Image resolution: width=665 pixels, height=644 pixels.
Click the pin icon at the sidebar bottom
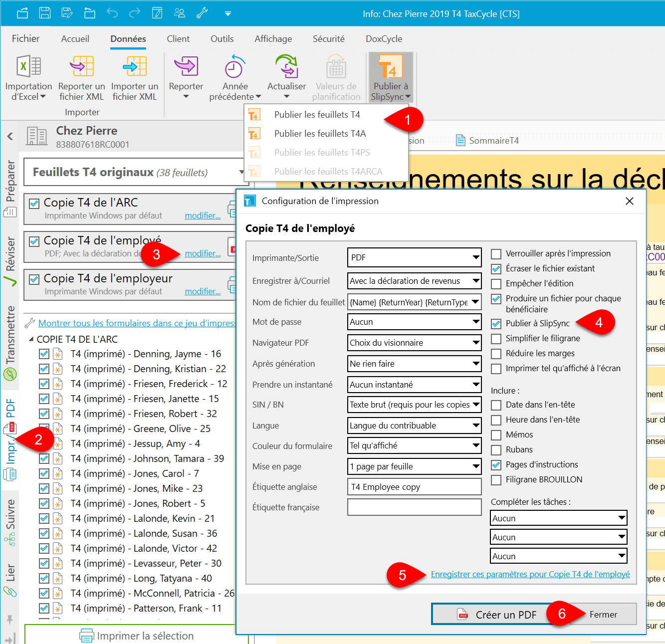[x=9, y=620]
